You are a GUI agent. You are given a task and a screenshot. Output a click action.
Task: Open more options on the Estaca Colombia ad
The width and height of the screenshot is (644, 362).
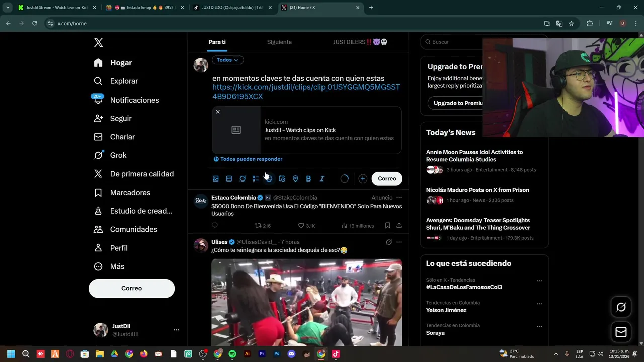(399, 198)
